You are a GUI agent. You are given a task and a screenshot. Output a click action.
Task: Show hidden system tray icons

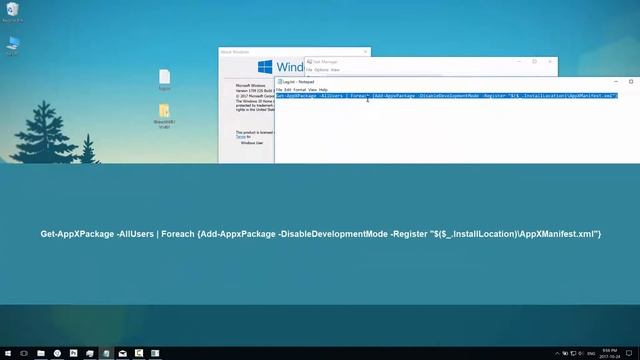point(557,353)
